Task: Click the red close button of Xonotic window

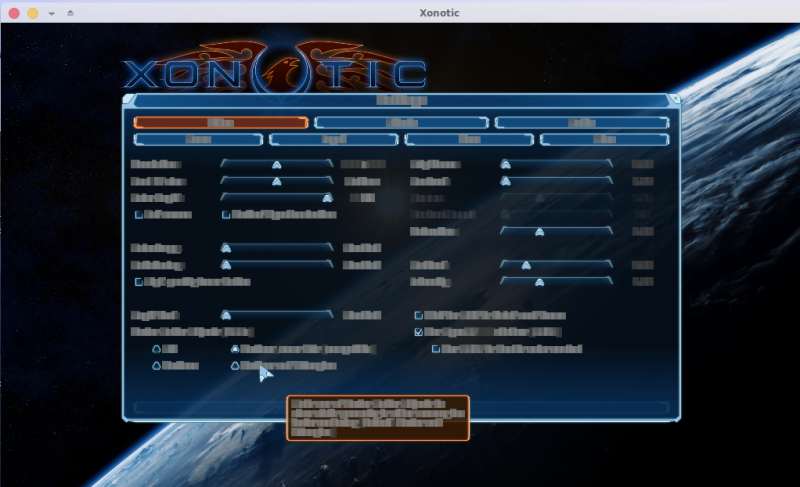Action: (x=14, y=13)
